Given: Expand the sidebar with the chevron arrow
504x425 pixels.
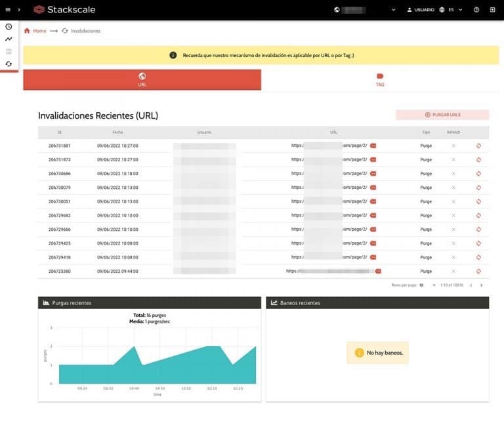Looking at the screenshot, I should pyautogui.click(x=19, y=10).
